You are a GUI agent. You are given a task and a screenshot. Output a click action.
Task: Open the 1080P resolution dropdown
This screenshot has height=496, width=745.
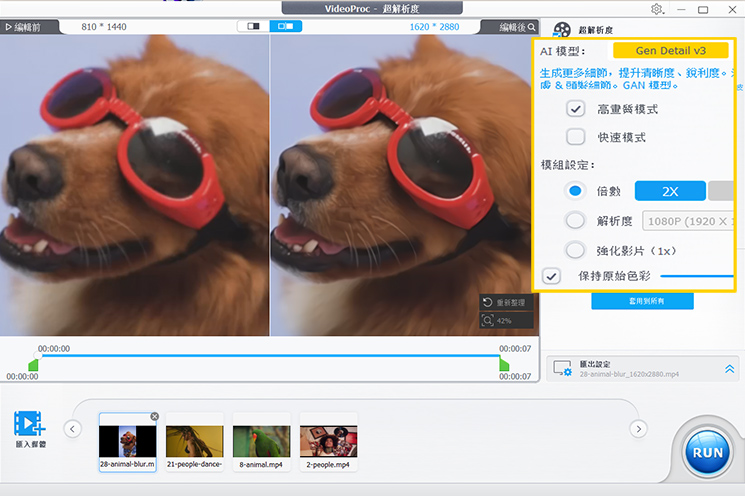(x=688, y=221)
